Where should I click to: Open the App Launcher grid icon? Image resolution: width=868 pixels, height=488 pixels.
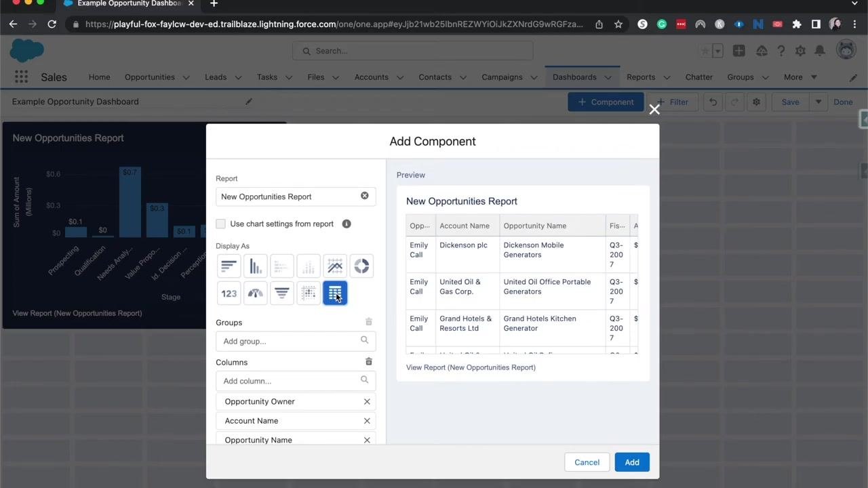point(21,77)
